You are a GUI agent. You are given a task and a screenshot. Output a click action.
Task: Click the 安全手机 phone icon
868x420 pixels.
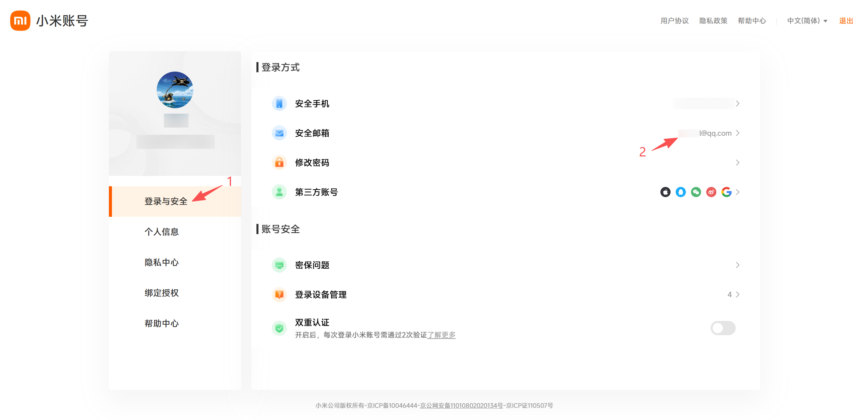279,103
